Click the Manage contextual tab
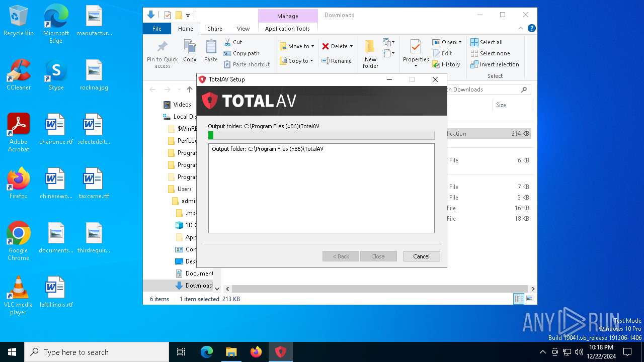644x362 pixels. (288, 16)
